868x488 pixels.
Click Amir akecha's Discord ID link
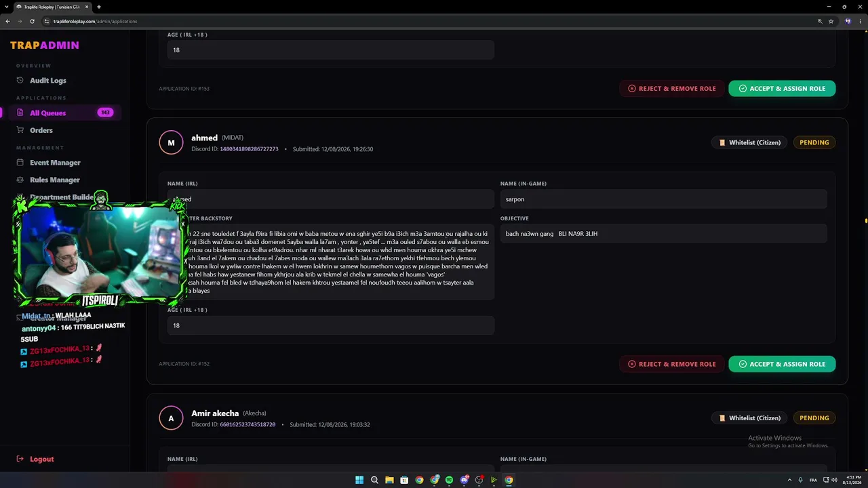coord(248,425)
